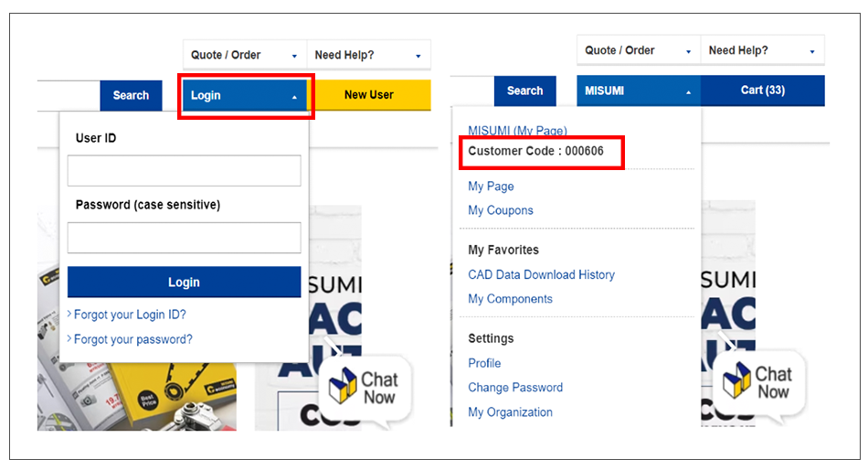
Task: Open MISUMI (My Page) link
Action: point(517,131)
